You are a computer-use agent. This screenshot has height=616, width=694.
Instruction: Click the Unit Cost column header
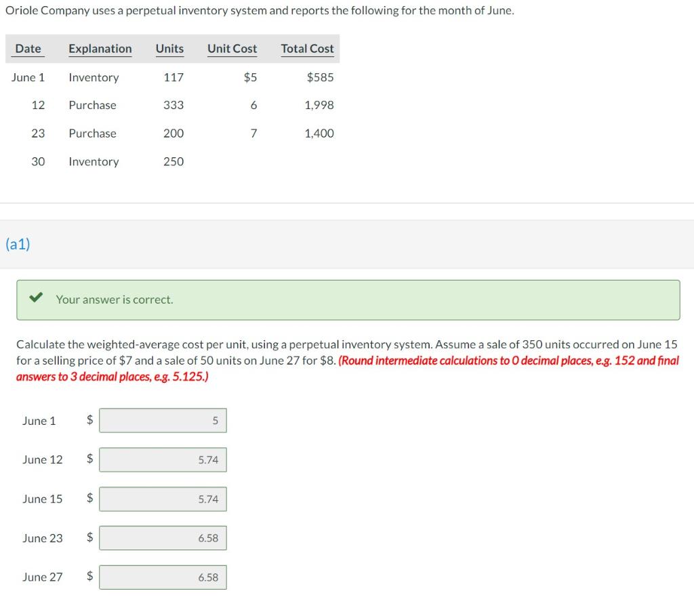point(232,49)
